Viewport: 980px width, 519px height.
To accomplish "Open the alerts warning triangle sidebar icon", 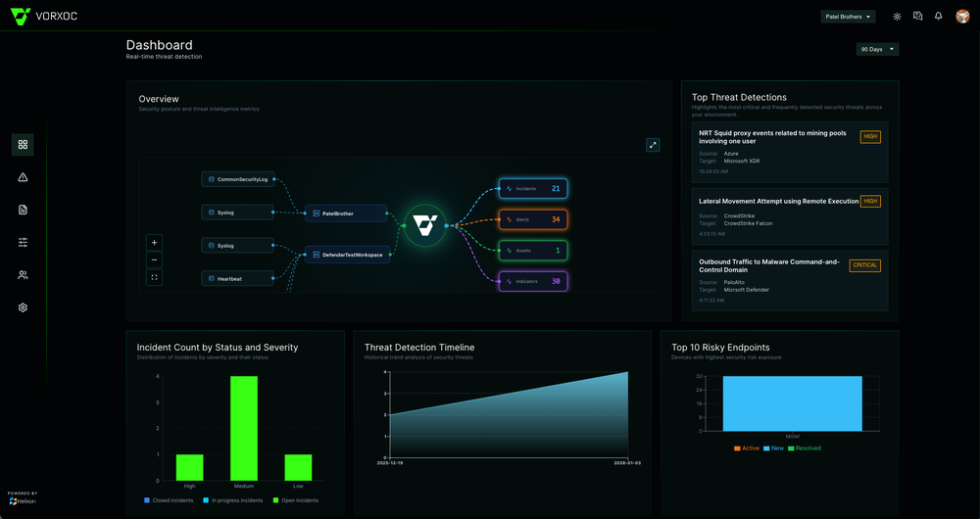I will pos(23,177).
